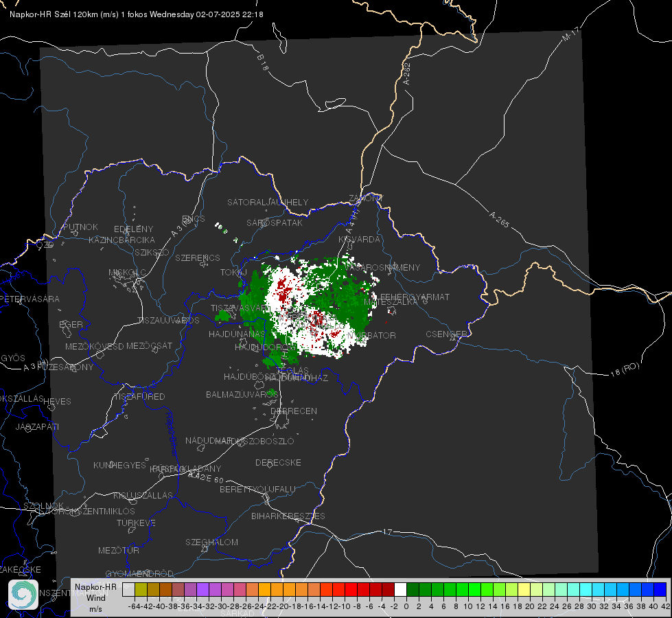
Task: Select the TISZAVASVÁRI city label
Action: [x=240, y=308]
